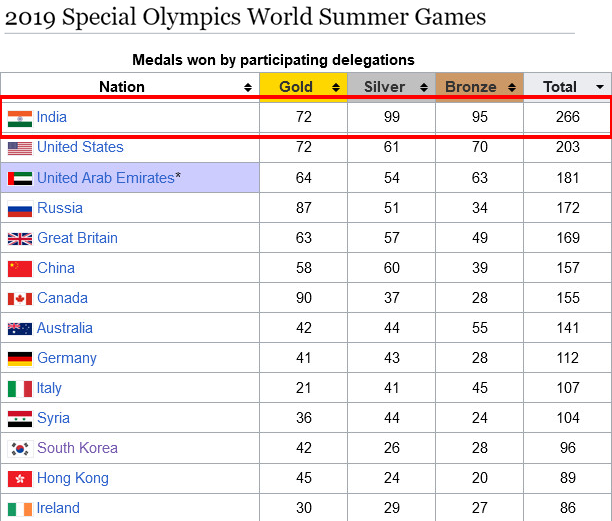This screenshot has height=521, width=612.
Task: Open the Russia country link
Action: click(x=60, y=208)
